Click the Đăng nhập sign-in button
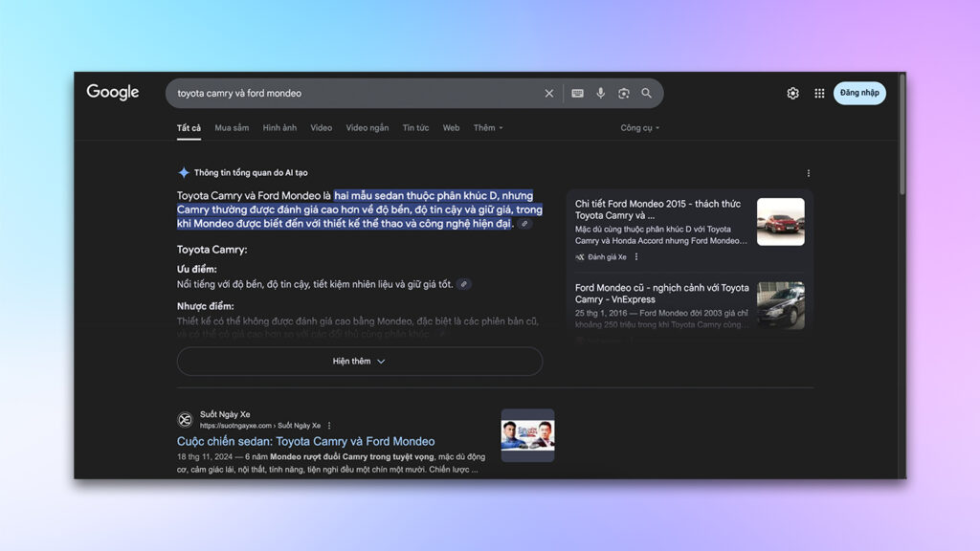 click(x=859, y=93)
